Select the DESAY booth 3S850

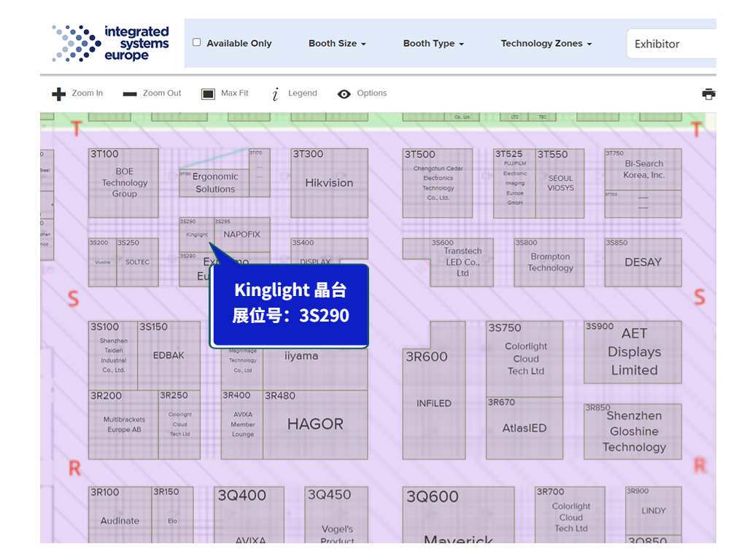(643, 262)
